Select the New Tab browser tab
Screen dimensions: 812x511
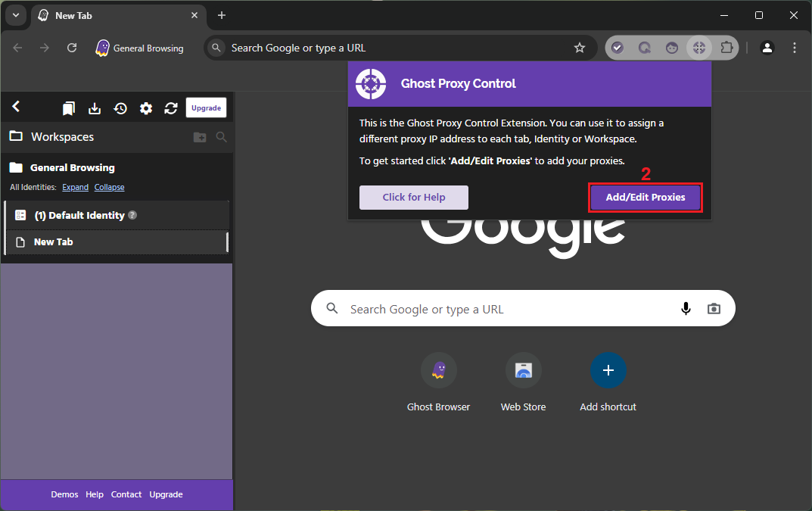118,16
